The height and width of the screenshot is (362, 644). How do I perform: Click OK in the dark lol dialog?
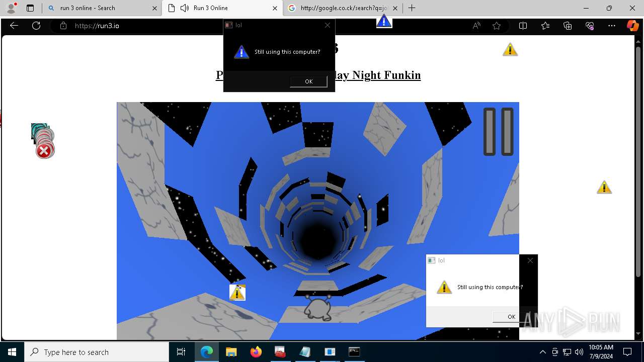(x=308, y=81)
